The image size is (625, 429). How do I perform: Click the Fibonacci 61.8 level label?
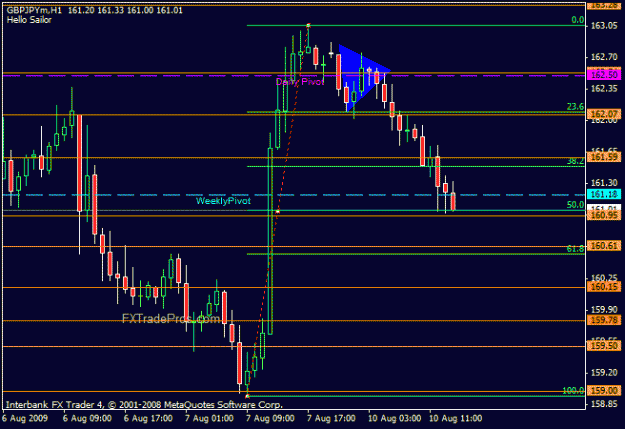(x=575, y=249)
